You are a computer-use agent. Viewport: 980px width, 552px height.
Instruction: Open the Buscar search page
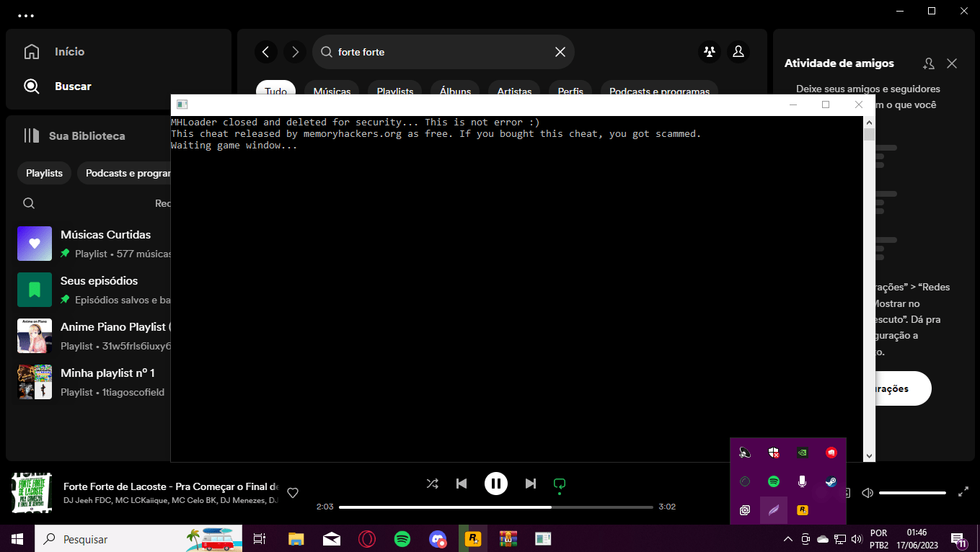point(57,86)
